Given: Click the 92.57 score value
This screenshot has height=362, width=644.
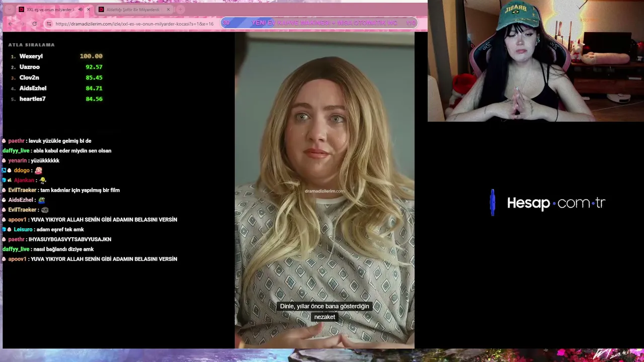Looking at the screenshot, I should [94, 67].
